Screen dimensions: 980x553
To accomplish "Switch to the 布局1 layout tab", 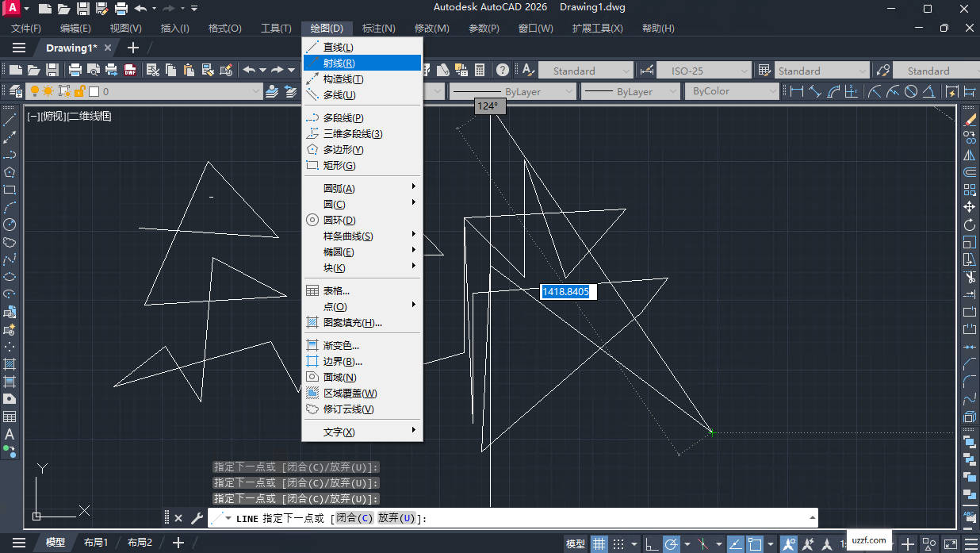I will tap(96, 543).
